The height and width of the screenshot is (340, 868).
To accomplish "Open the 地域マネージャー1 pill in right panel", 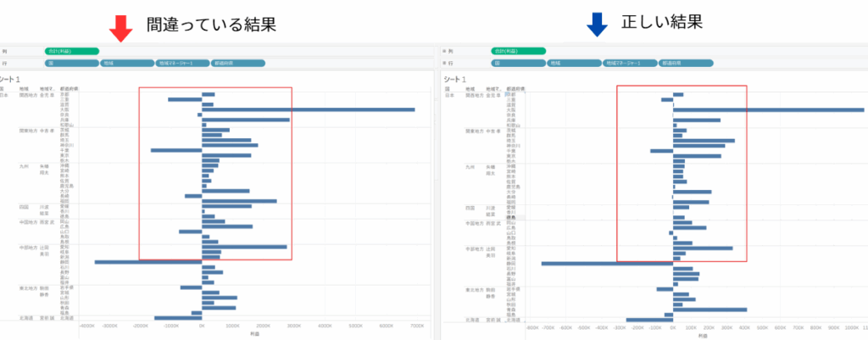I will coord(628,63).
